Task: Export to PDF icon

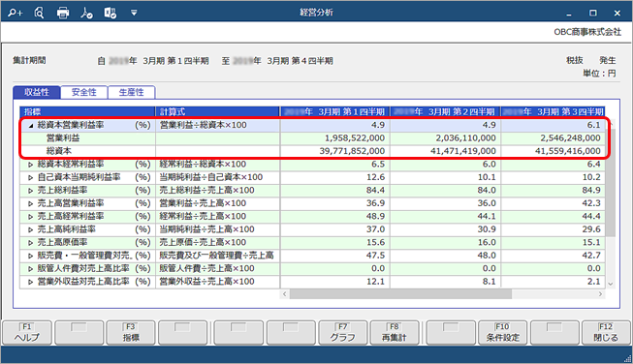Action: coord(86,13)
